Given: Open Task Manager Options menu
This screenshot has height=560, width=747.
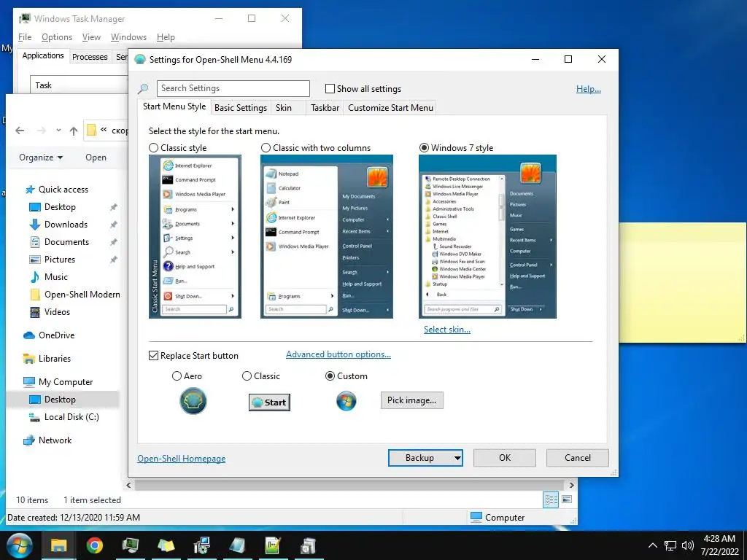Looking at the screenshot, I should pos(57,37).
